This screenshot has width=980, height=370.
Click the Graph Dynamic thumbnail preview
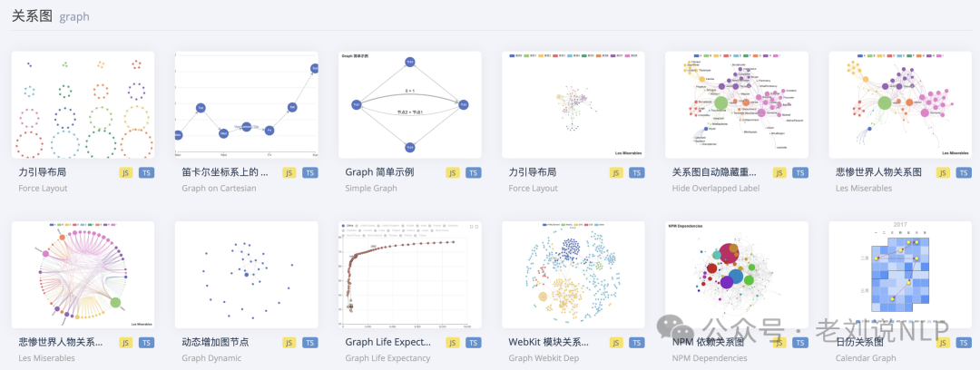pos(246,275)
